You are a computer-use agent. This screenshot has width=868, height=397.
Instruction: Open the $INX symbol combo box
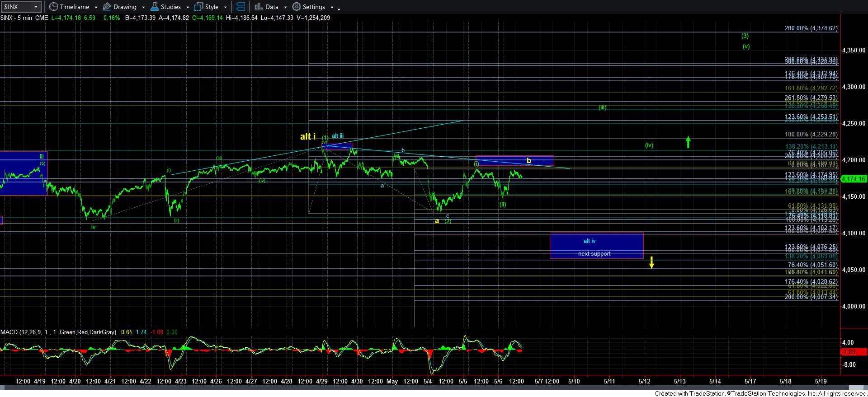[21, 7]
